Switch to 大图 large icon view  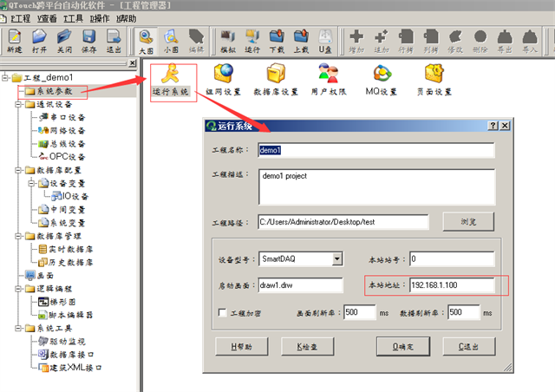146,40
